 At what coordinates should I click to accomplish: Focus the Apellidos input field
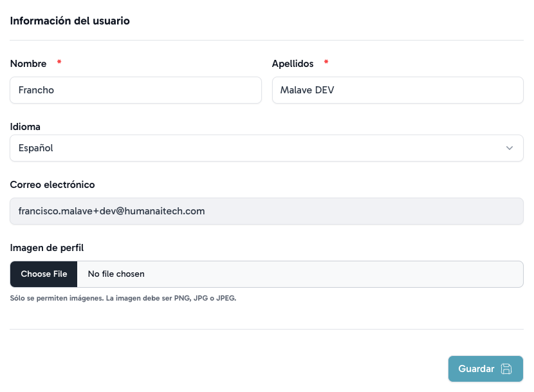(x=398, y=90)
